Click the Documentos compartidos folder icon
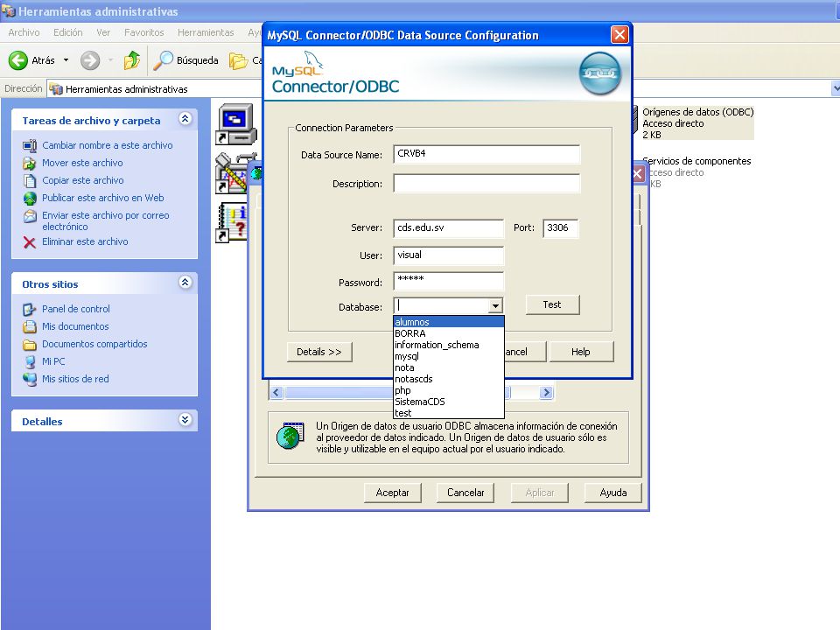 [x=30, y=345]
